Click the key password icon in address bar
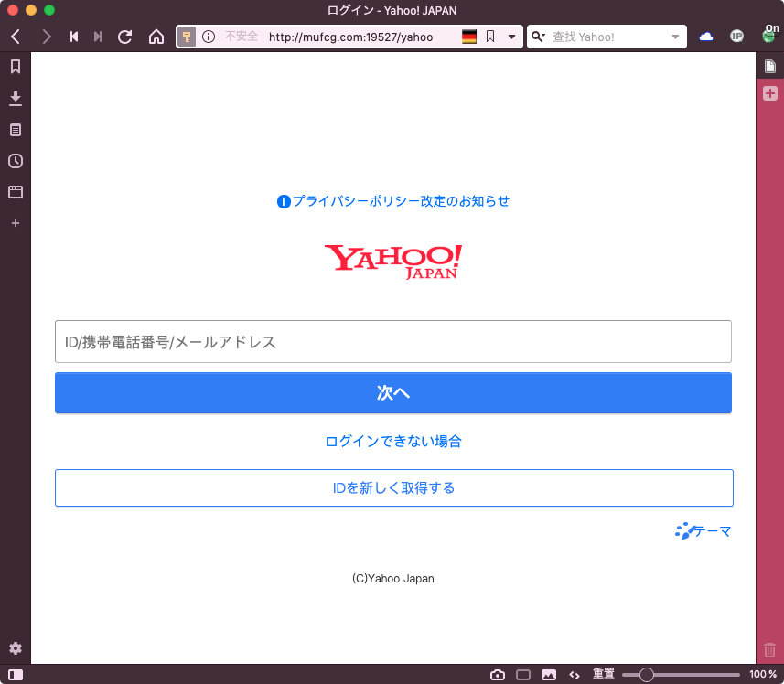784x684 pixels. coord(187,37)
